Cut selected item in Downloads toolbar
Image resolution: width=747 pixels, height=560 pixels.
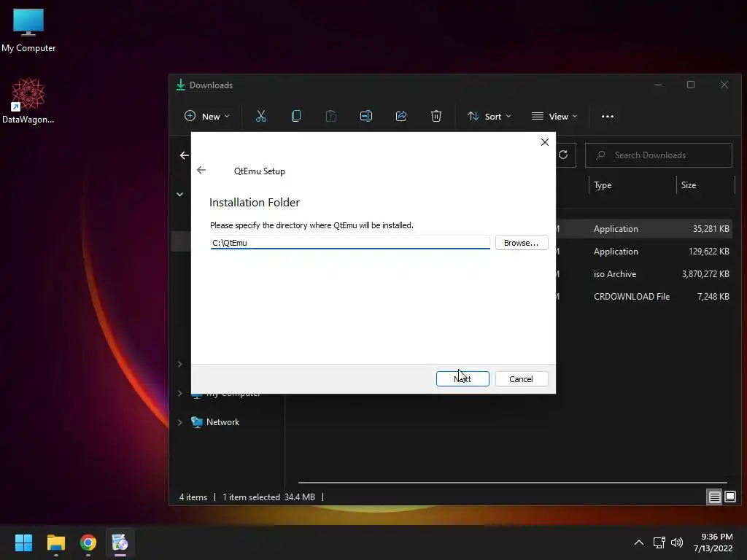[x=261, y=116]
